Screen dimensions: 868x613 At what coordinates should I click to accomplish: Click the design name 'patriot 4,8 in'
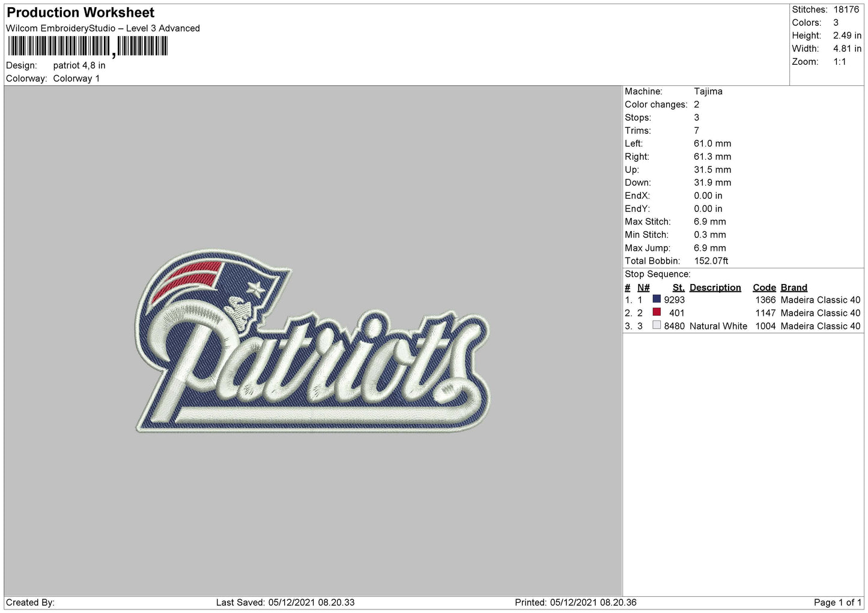click(x=79, y=65)
